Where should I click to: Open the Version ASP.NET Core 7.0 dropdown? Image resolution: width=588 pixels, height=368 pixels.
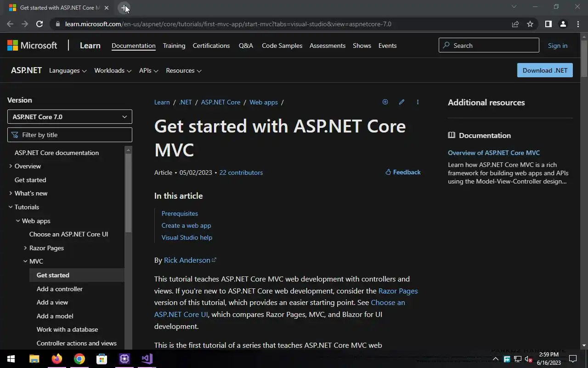tap(70, 117)
